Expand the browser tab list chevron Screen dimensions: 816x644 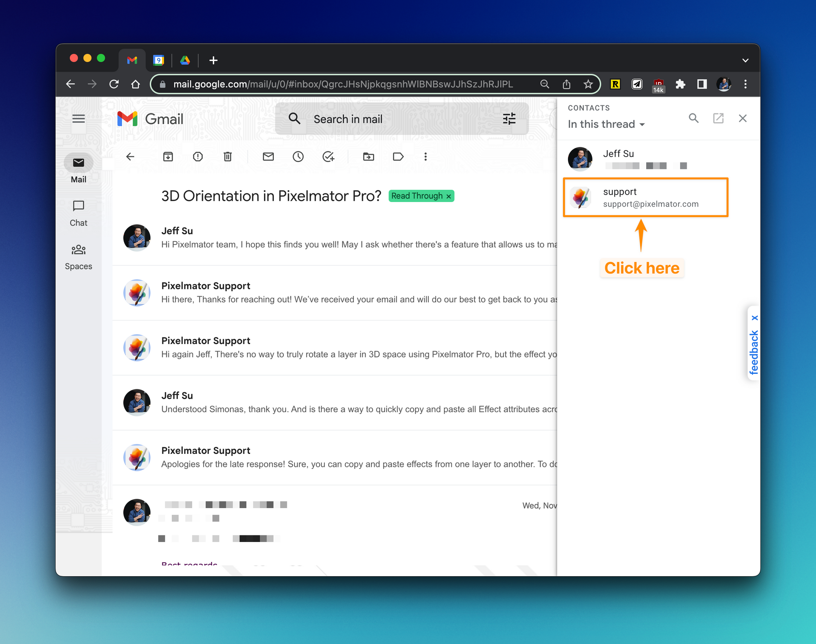click(x=745, y=60)
